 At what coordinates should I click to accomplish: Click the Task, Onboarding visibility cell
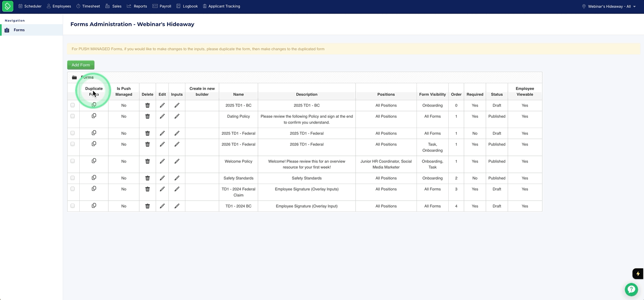coord(432,147)
